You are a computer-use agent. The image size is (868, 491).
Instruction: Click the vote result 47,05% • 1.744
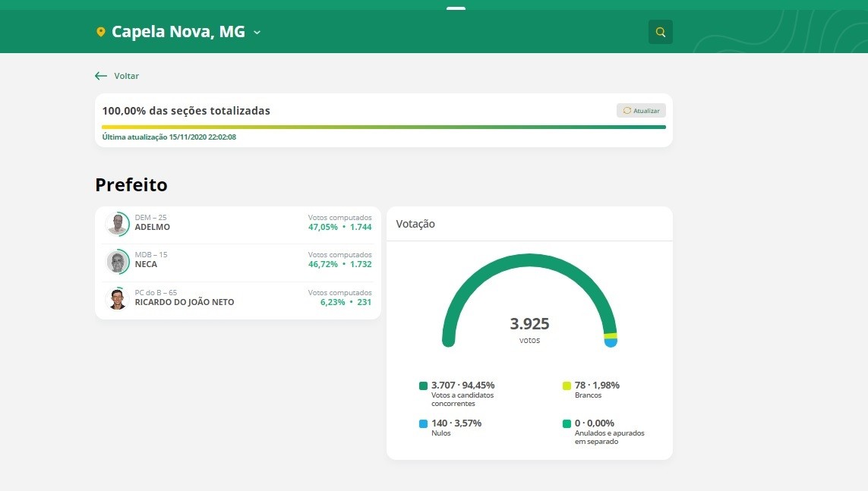(340, 227)
